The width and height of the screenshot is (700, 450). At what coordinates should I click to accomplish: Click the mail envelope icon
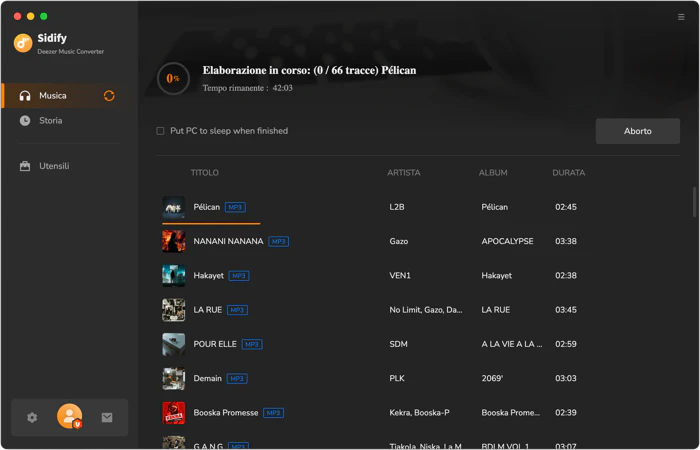tap(107, 417)
